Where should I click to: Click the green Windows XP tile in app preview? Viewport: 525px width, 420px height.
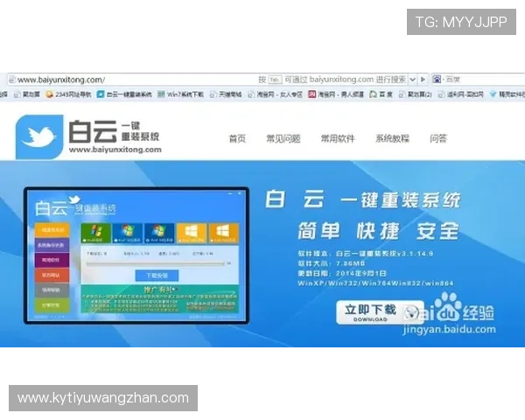point(95,233)
